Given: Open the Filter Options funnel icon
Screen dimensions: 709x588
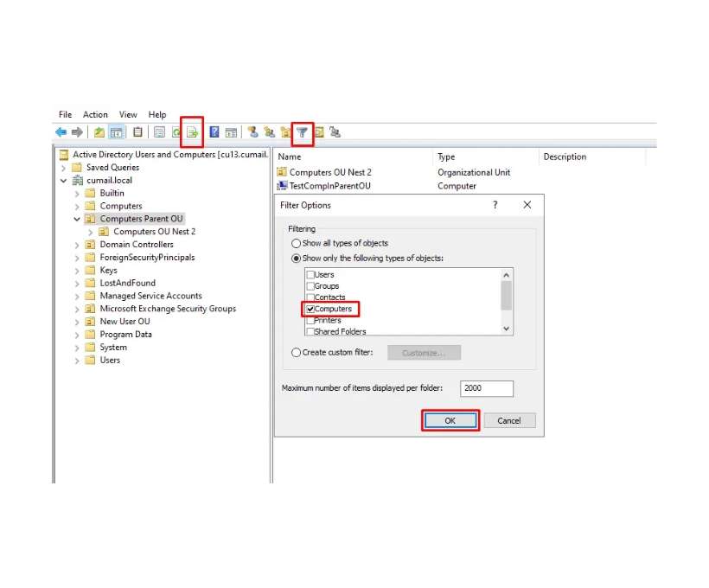Looking at the screenshot, I should (302, 132).
